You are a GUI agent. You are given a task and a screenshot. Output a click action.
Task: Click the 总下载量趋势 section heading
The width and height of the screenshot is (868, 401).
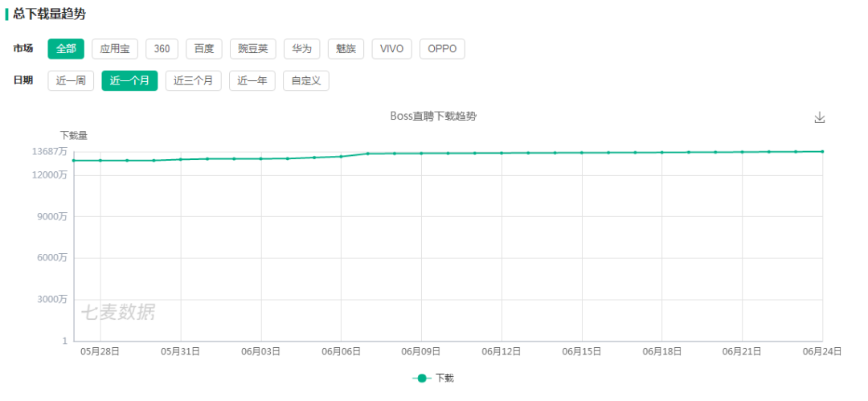[49, 14]
